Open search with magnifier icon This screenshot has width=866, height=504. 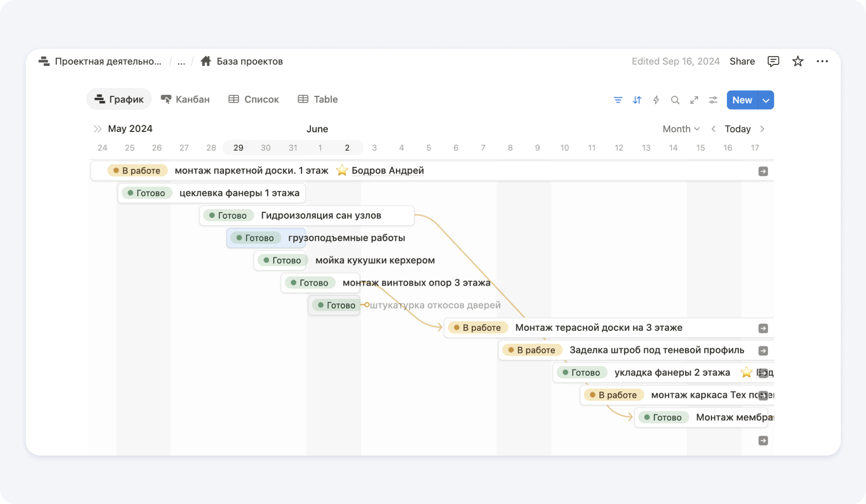(675, 100)
